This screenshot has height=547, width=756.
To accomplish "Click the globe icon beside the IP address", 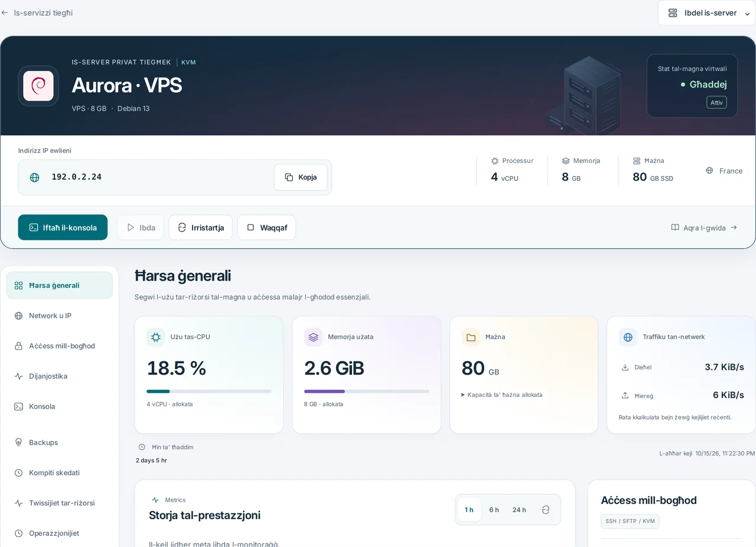I will (x=35, y=177).
